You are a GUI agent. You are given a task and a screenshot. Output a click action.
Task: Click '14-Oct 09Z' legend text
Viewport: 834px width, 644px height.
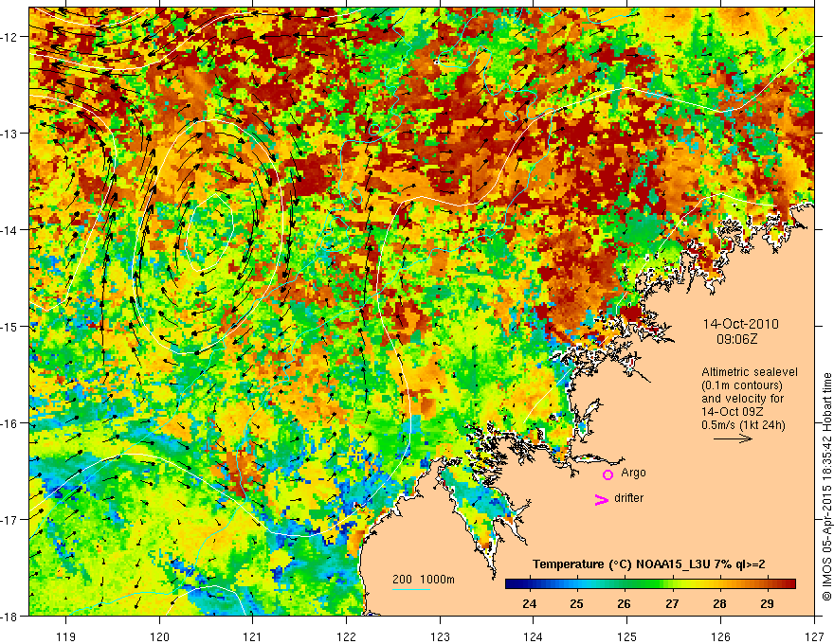(732, 412)
